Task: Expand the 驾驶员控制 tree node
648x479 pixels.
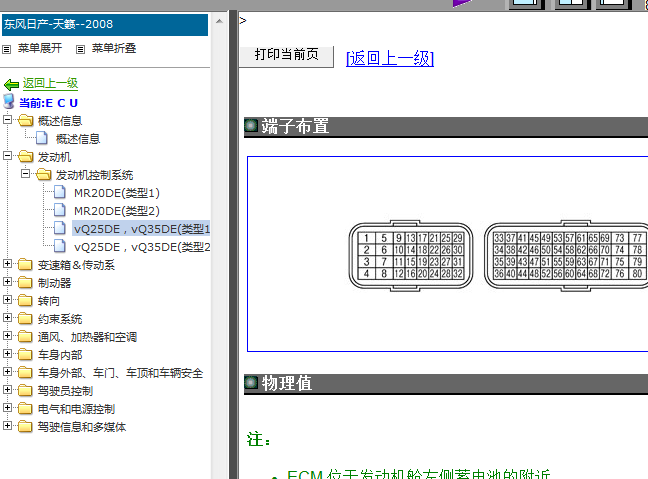Action: (x=7, y=389)
